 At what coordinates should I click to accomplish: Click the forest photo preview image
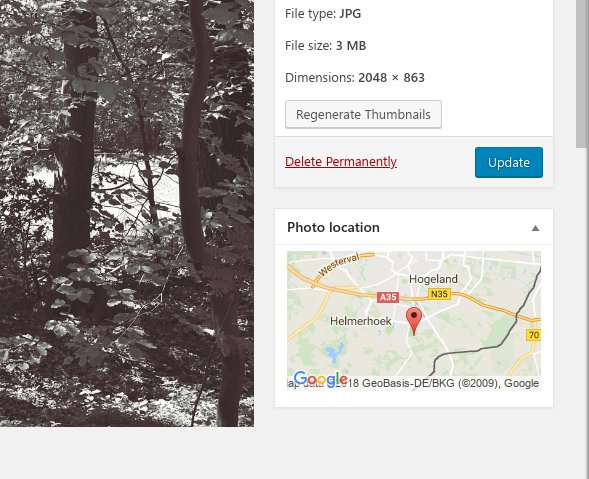coord(127,213)
